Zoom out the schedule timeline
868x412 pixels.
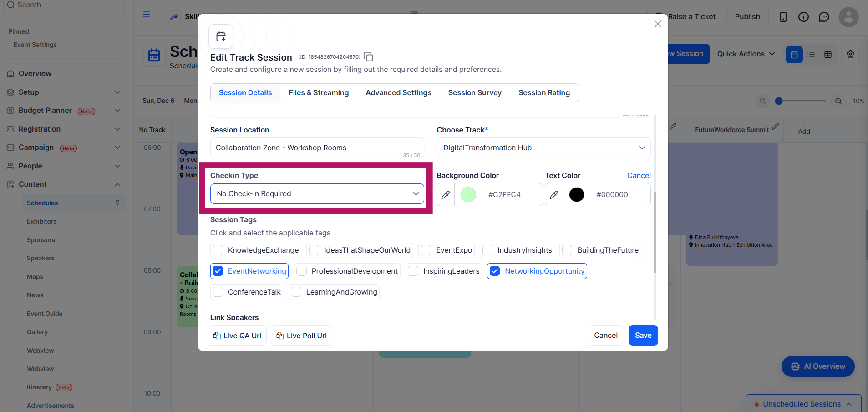[x=763, y=101]
